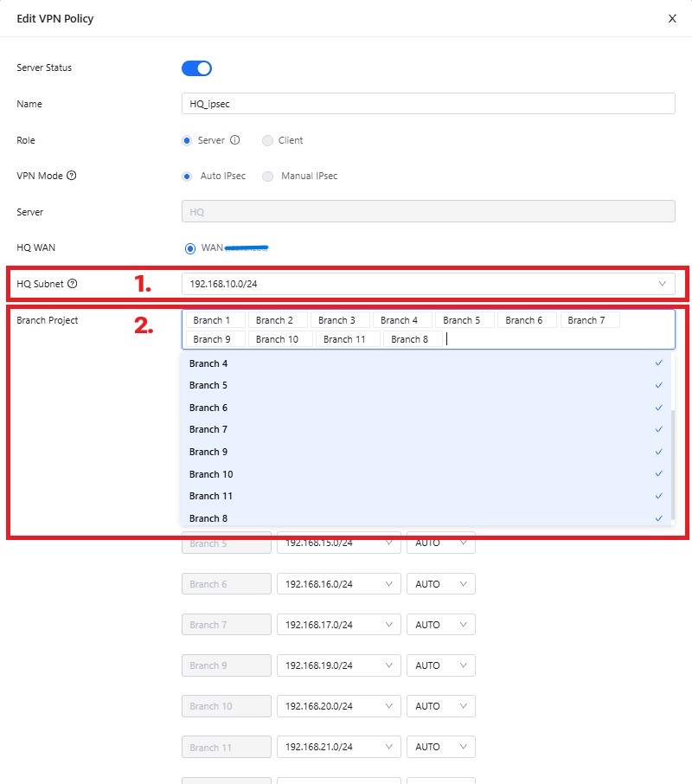Click the Branch 4 tag in selection box

[402, 320]
